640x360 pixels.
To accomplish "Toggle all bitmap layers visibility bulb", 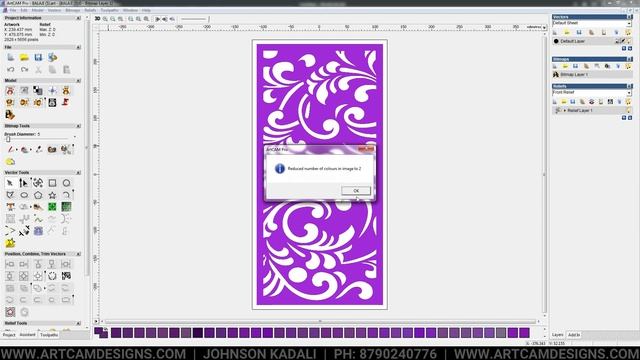I will point(628,66).
